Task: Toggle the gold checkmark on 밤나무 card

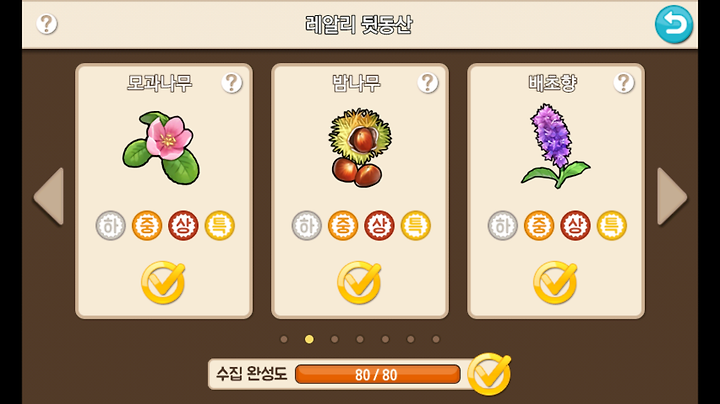Action: [359, 282]
